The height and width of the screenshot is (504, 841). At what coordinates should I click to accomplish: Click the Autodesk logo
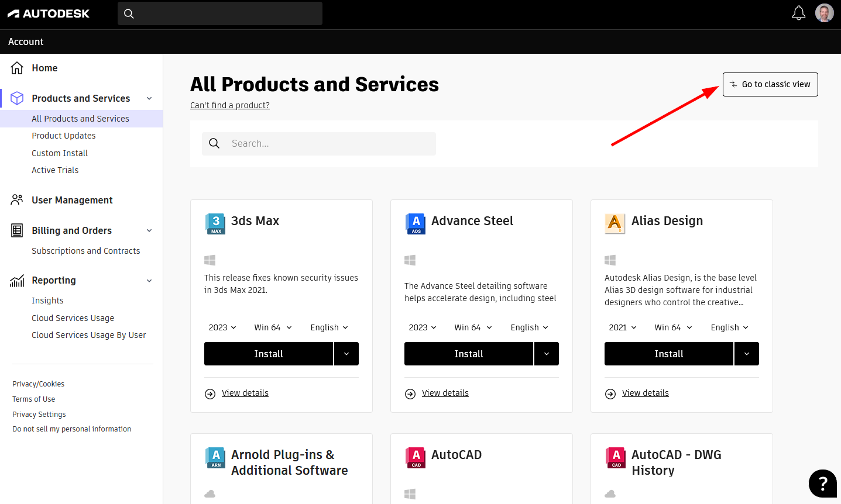(x=49, y=13)
